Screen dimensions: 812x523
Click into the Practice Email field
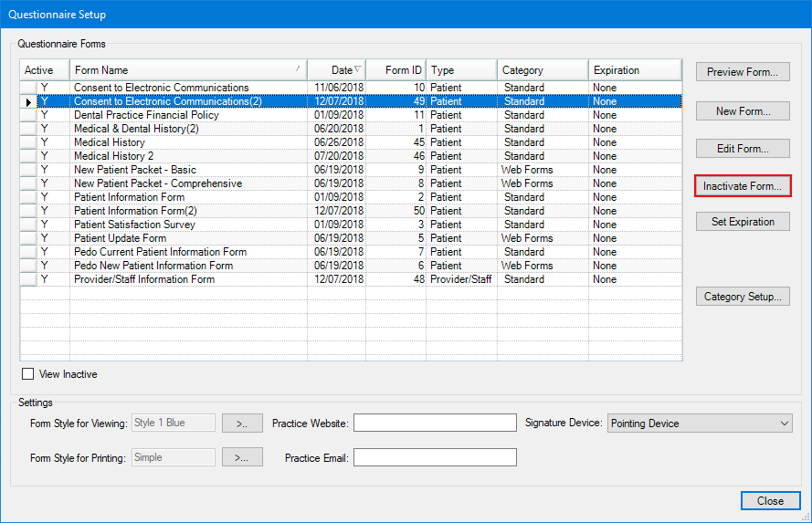click(x=435, y=457)
